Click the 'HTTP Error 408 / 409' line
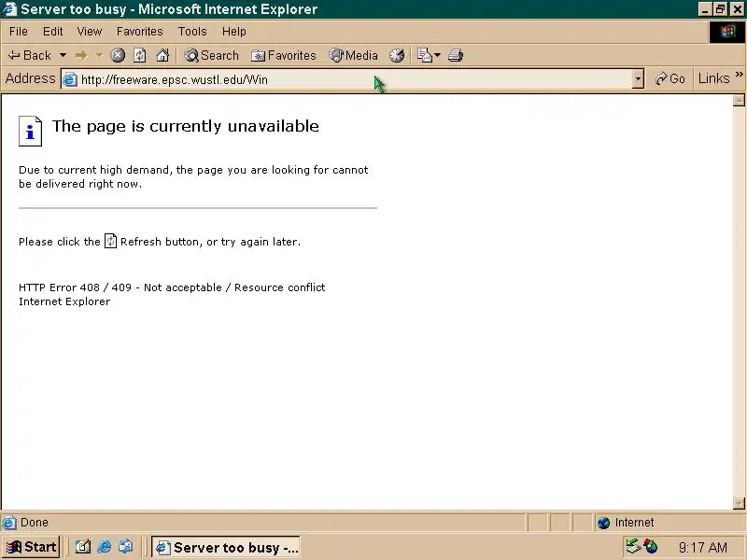This screenshot has width=747, height=560. pos(172,287)
